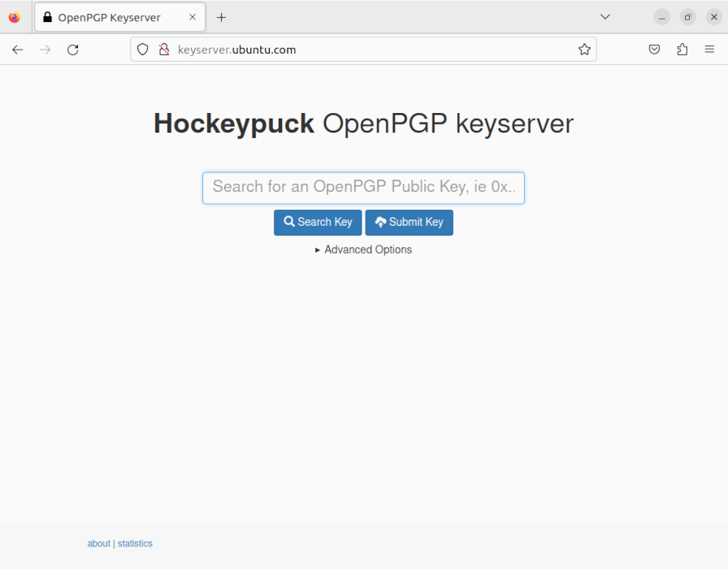
Task: Open the extensions puzzle-piece icon
Action: 682,49
